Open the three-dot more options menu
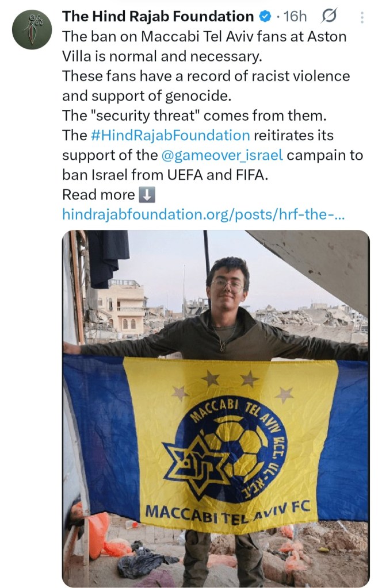 [362, 17]
